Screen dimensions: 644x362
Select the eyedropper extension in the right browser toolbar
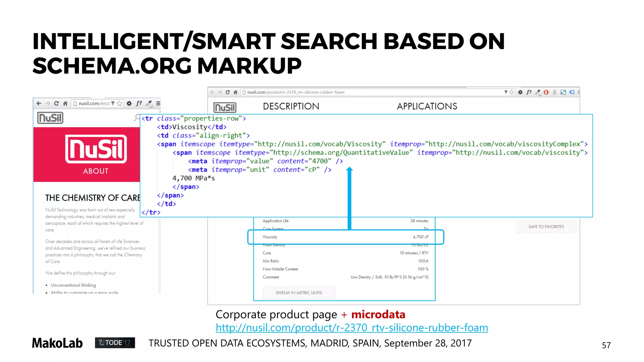(x=538, y=92)
